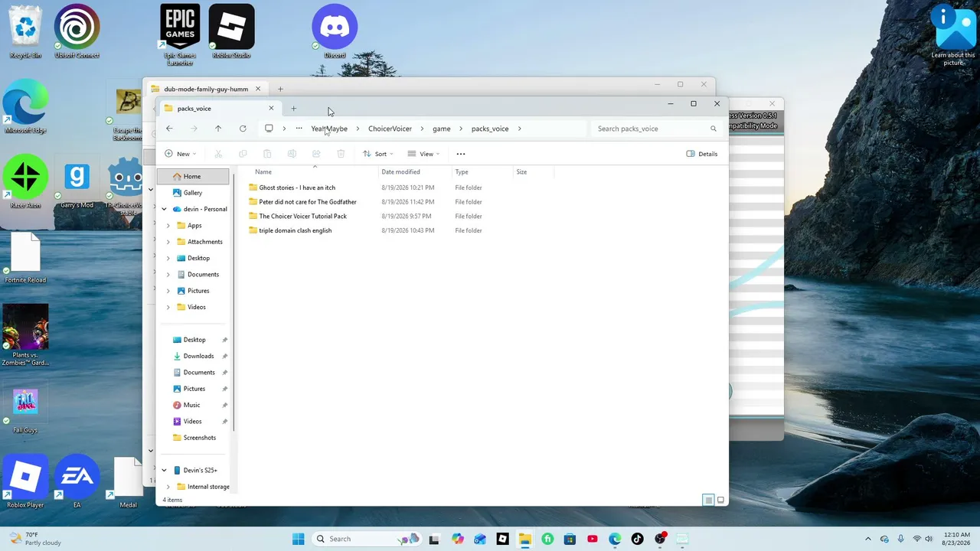
Task: Select Fall Guys desktop icon
Action: (x=25, y=409)
